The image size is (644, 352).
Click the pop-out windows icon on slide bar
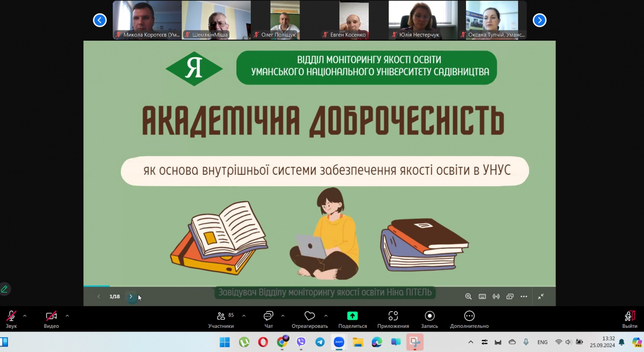coord(510,296)
